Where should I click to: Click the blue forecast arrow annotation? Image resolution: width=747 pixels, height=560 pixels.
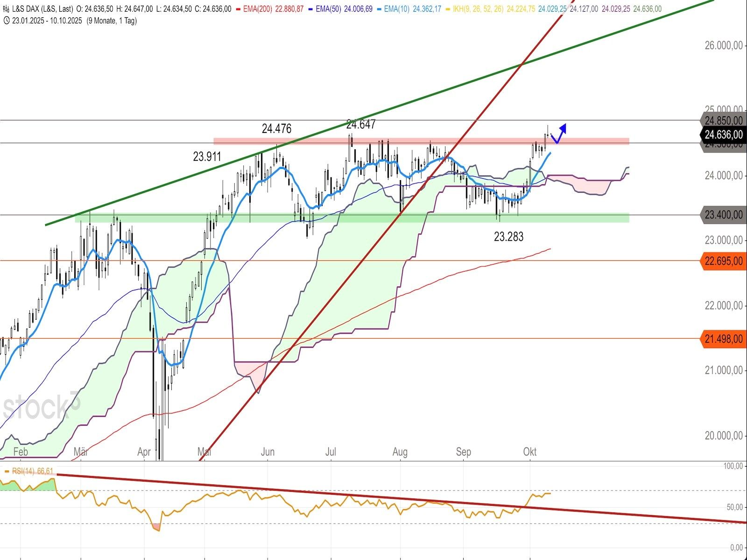(559, 133)
